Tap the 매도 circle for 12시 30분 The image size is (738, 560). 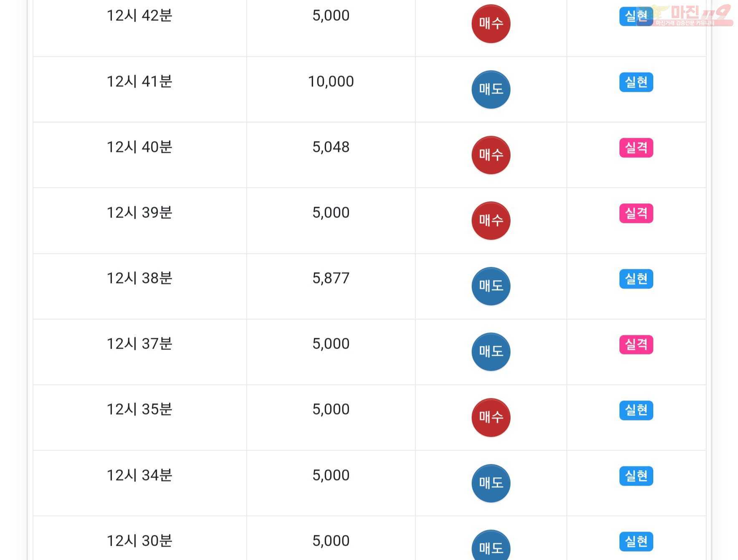coord(491,545)
